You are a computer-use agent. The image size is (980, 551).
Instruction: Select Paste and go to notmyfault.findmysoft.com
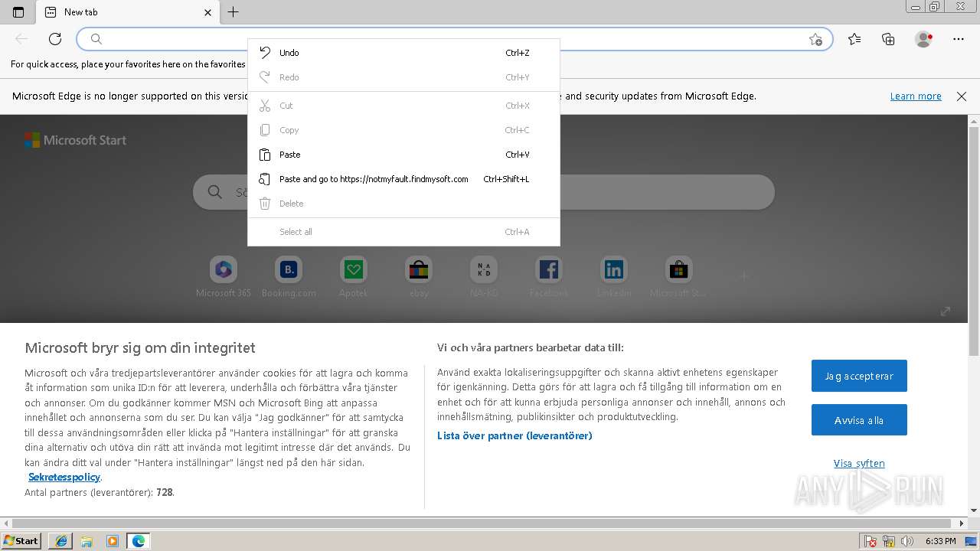tap(403, 179)
